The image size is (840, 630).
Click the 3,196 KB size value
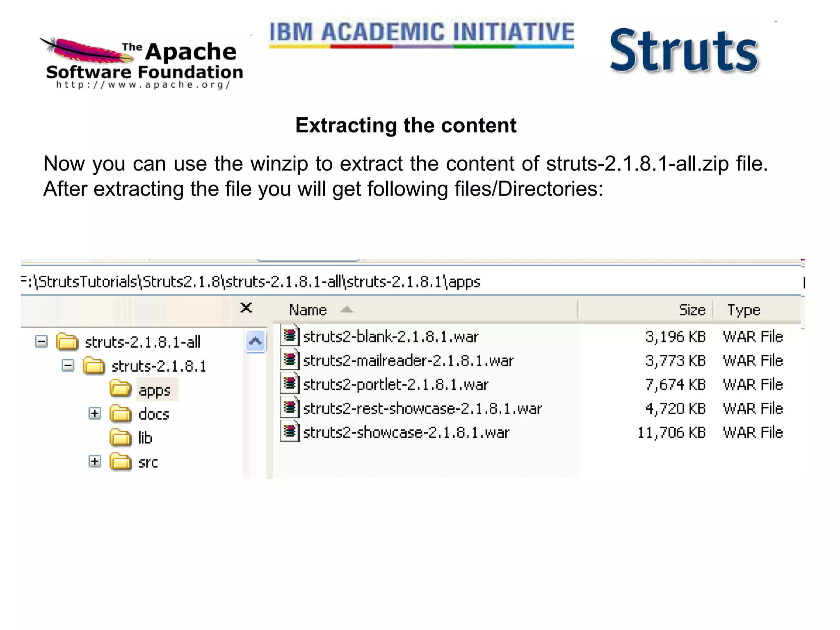675,337
